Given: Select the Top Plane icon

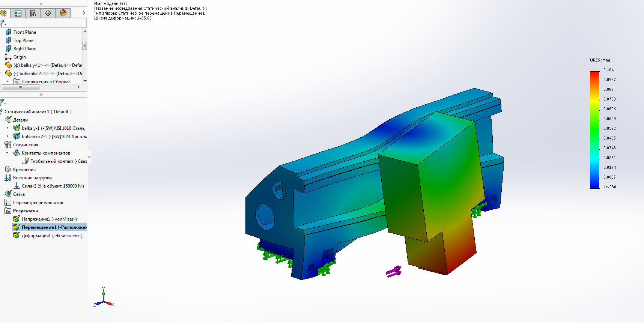Looking at the screenshot, I should click(8, 40).
